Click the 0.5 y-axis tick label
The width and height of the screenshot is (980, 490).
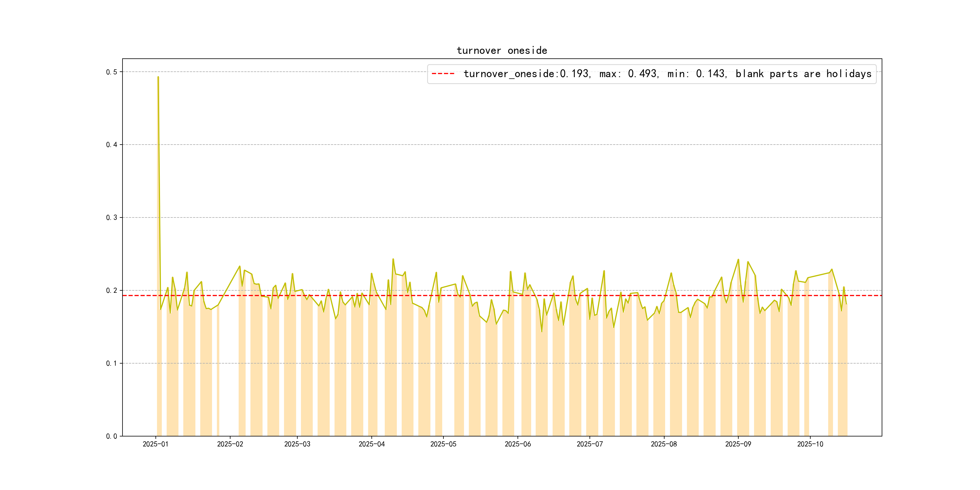pyautogui.click(x=112, y=72)
